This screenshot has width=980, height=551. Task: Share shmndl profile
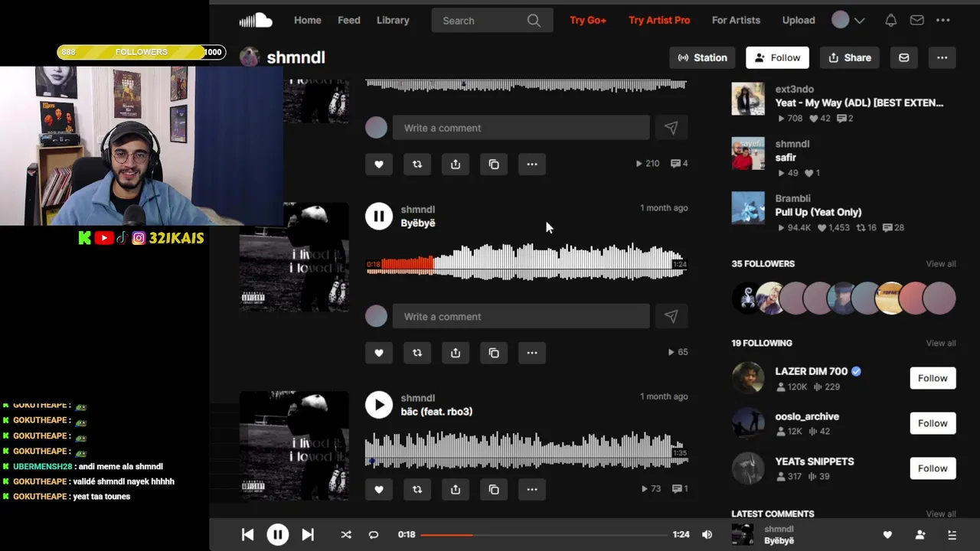pyautogui.click(x=850, y=57)
